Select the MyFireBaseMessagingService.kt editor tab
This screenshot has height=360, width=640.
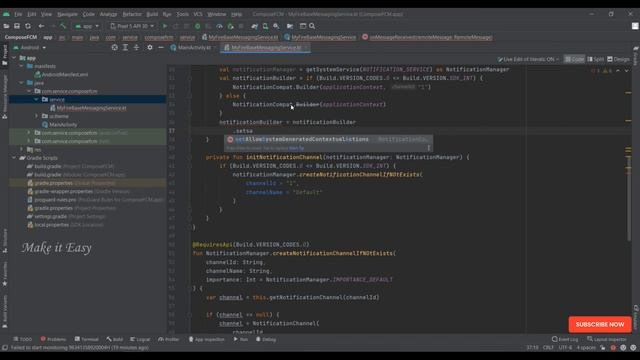point(266,48)
